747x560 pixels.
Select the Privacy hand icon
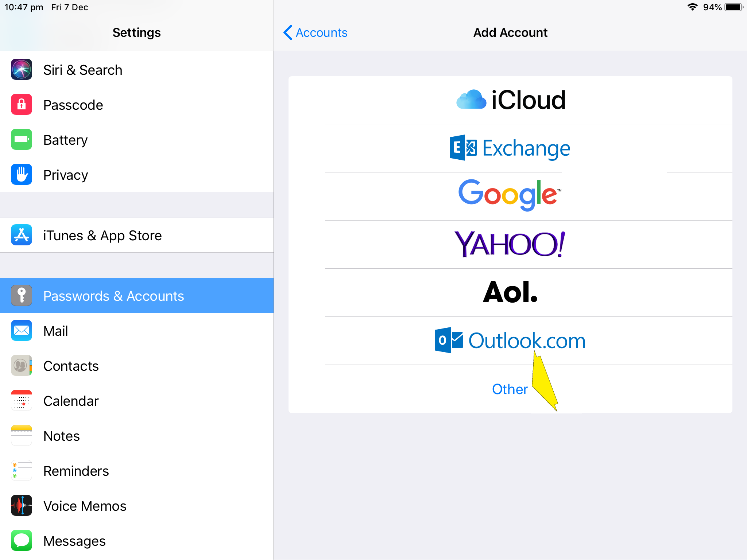click(x=22, y=174)
